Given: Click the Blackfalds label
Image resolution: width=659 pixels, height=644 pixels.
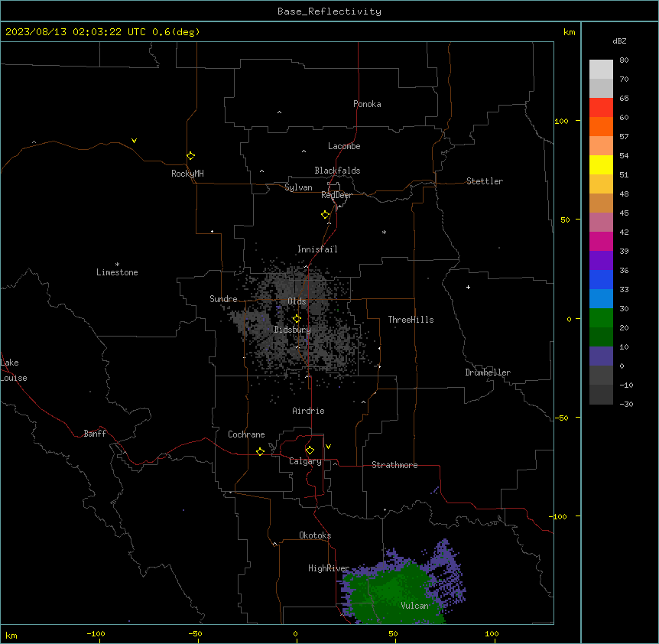Looking at the screenshot, I should 337,171.
